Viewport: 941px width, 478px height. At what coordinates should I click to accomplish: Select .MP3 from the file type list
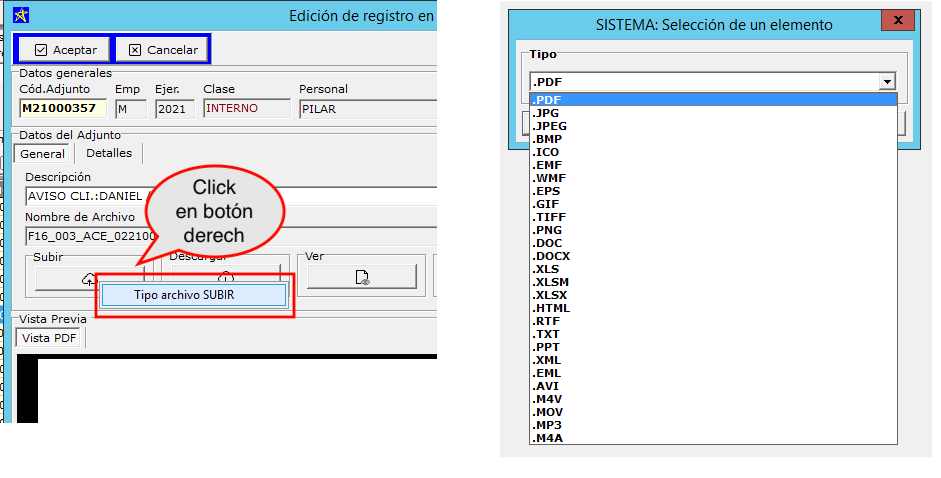(x=547, y=425)
